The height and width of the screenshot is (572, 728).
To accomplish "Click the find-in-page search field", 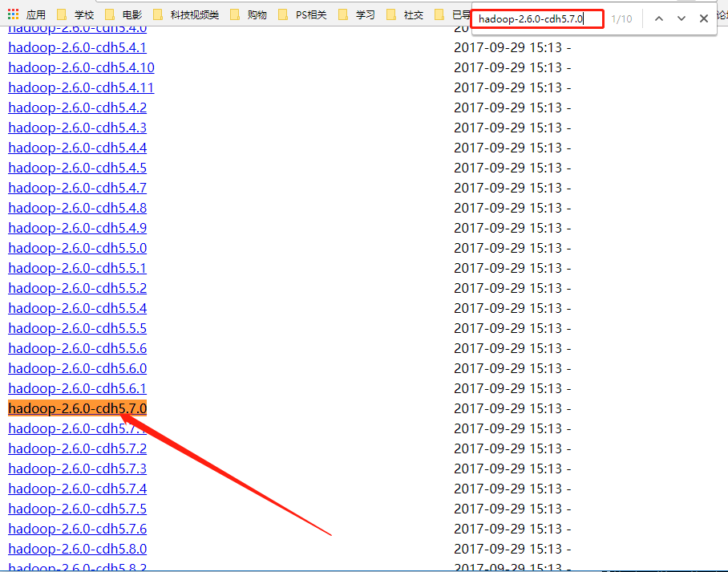I will point(536,18).
